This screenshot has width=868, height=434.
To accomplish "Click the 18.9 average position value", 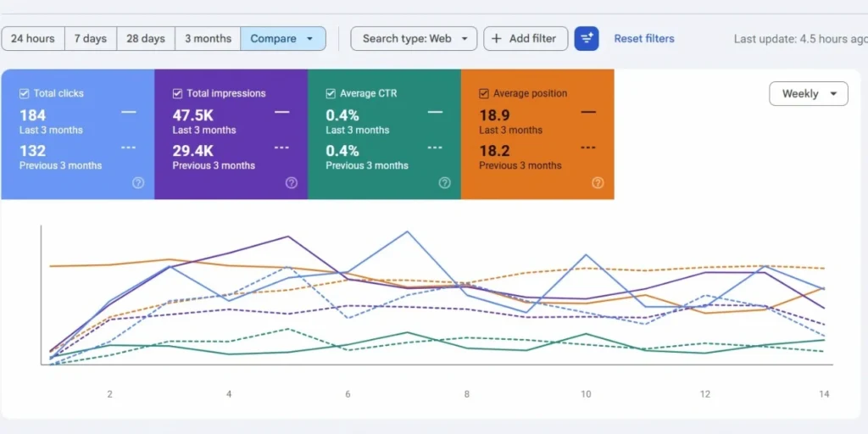I will pos(494,115).
